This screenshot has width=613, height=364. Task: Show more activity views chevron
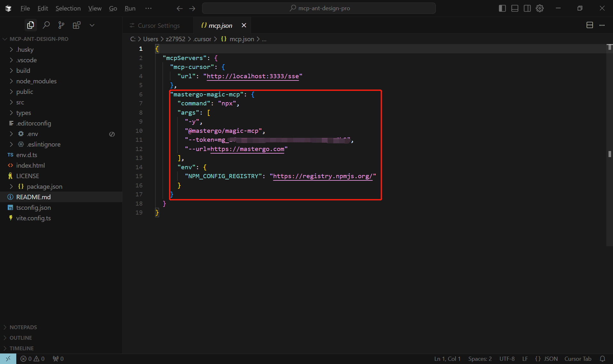tap(92, 25)
